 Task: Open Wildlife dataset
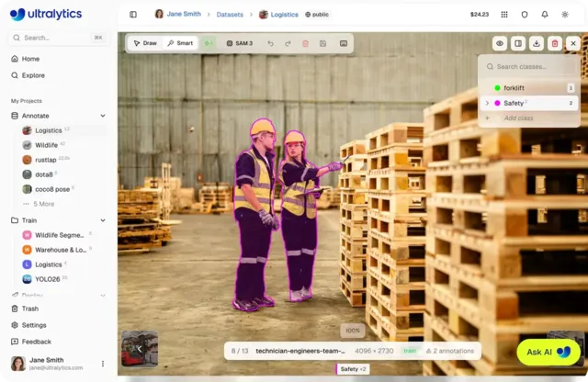(x=47, y=145)
